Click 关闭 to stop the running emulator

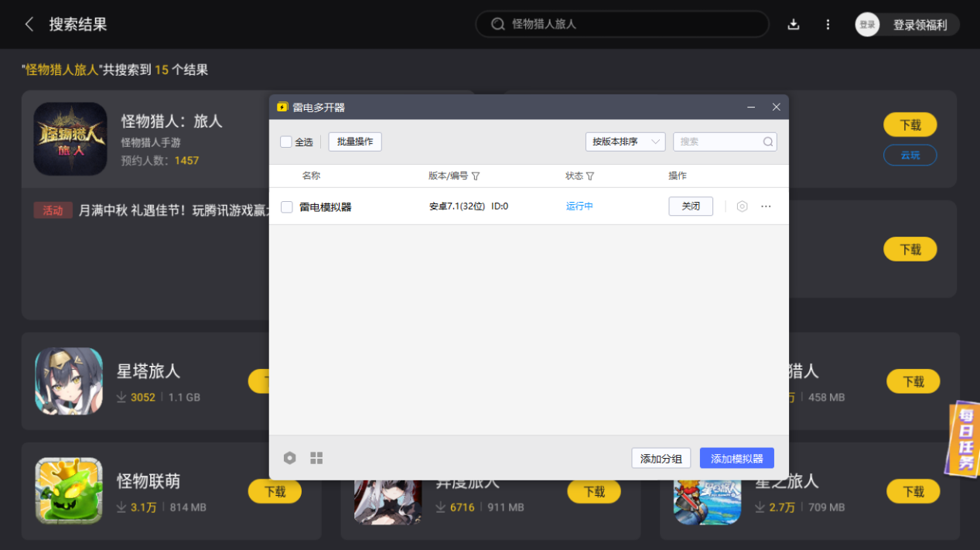tap(690, 207)
